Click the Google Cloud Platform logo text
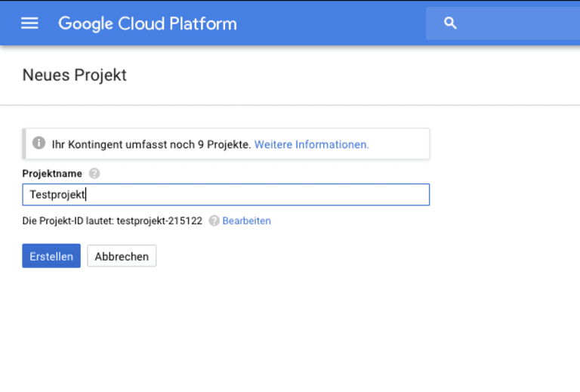The height and width of the screenshot is (392, 580). click(x=147, y=24)
